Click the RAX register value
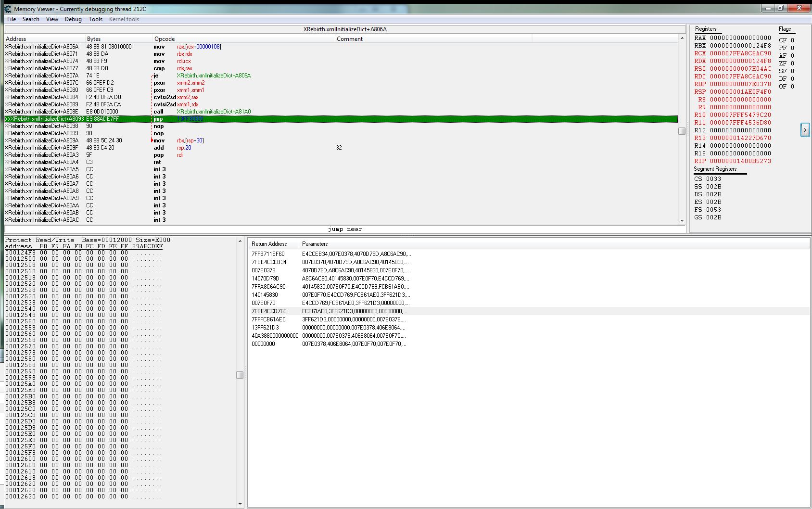The height and width of the screenshot is (509, 812). tap(740, 38)
